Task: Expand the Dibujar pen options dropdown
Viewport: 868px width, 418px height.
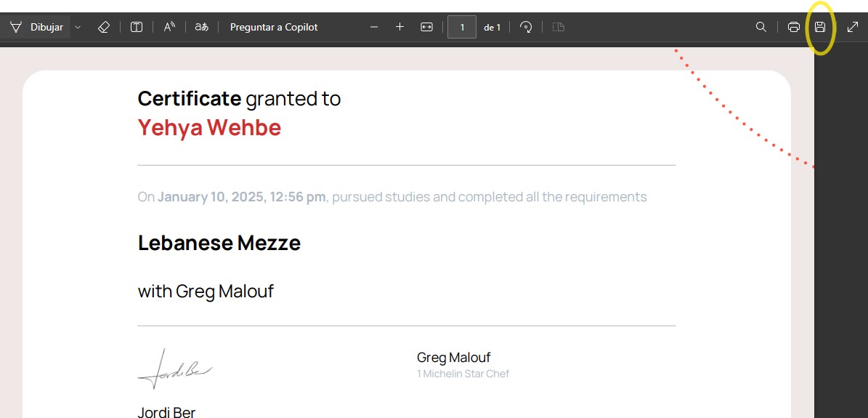Action: click(78, 28)
